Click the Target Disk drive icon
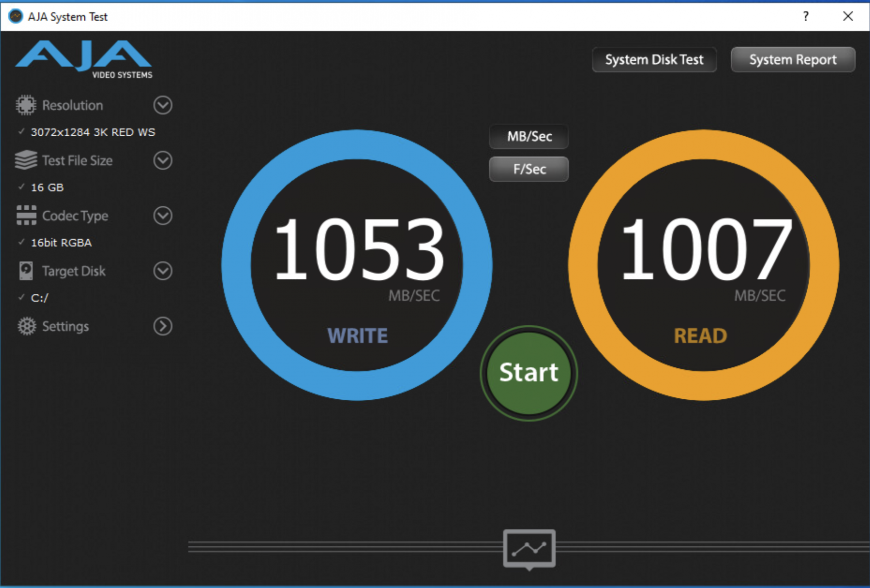 pos(26,271)
